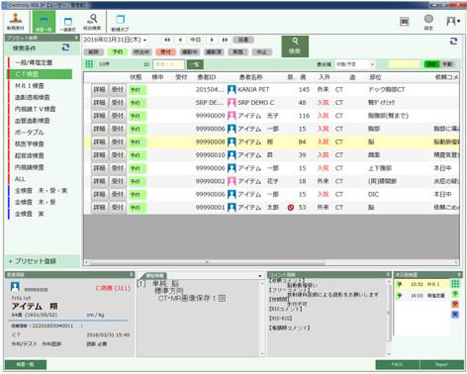Screen dimensions: 467x374
Task: Open the user account icon menu
Action: [453, 22]
